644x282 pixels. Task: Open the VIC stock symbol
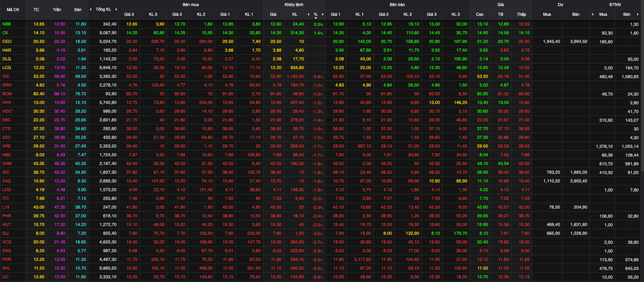(6, 76)
